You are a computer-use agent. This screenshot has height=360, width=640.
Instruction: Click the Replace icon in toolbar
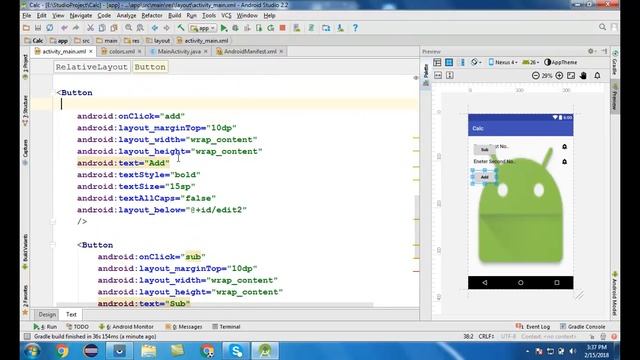[140, 28]
